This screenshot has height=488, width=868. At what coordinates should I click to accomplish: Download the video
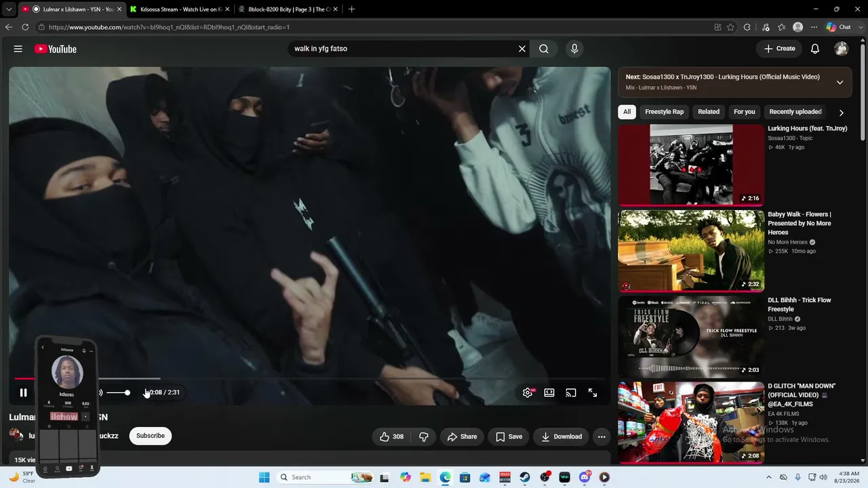pos(561,436)
